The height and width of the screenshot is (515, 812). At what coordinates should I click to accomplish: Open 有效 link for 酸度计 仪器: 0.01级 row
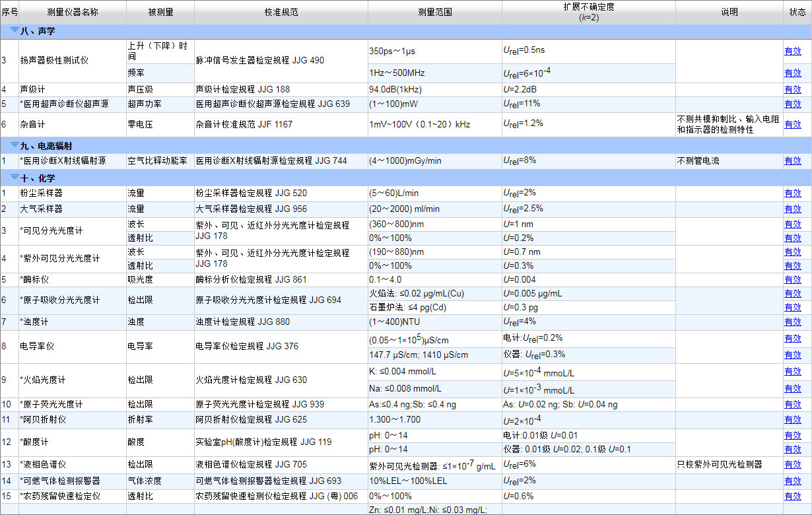pyautogui.click(x=792, y=450)
